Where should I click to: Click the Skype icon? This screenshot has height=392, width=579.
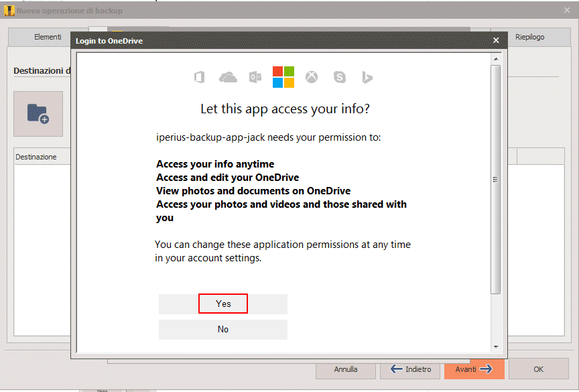tap(339, 77)
